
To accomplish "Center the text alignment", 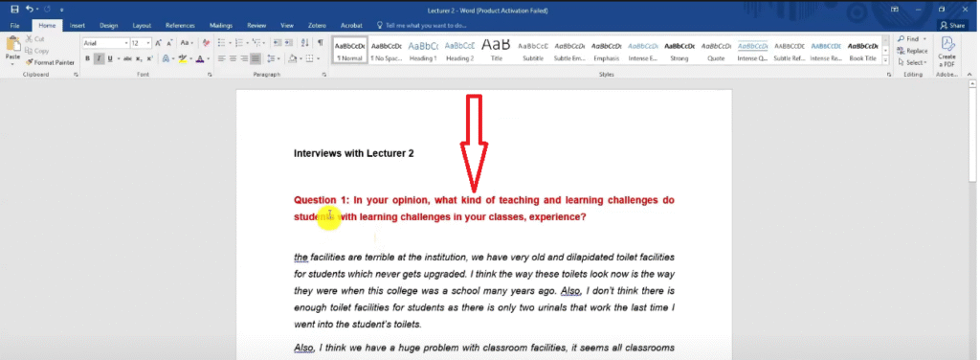I will [x=234, y=58].
